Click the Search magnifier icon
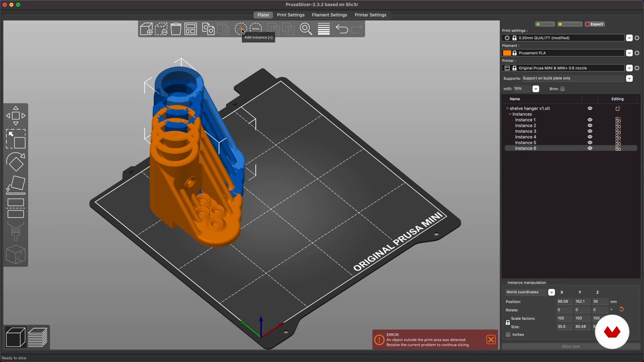644x362 pixels. click(x=305, y=29)
